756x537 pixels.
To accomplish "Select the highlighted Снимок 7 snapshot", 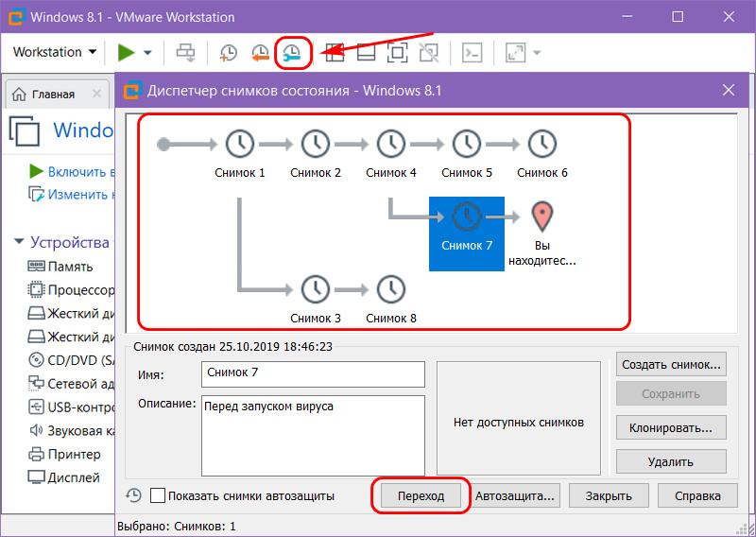I will click(x=467, y=234).
